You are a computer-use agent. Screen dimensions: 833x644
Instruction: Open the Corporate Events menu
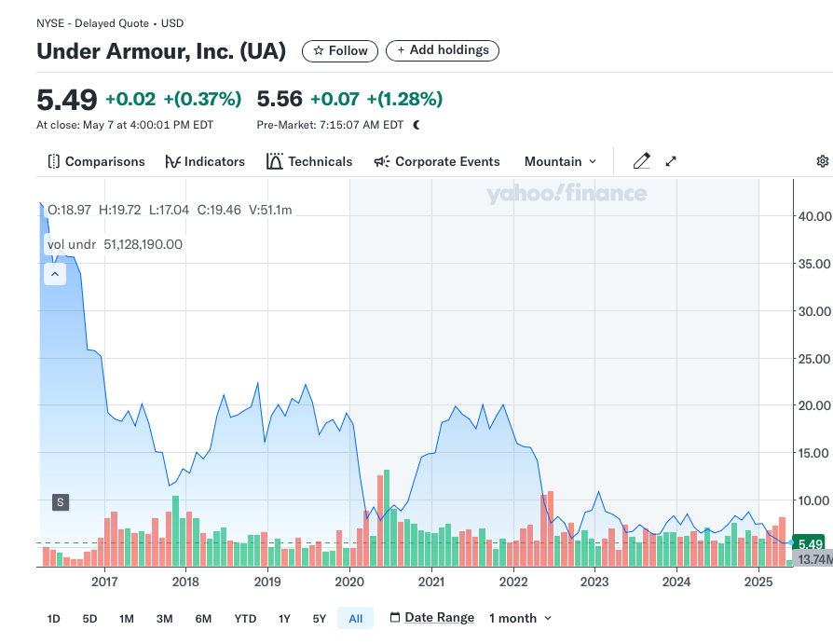click(437, 161)
